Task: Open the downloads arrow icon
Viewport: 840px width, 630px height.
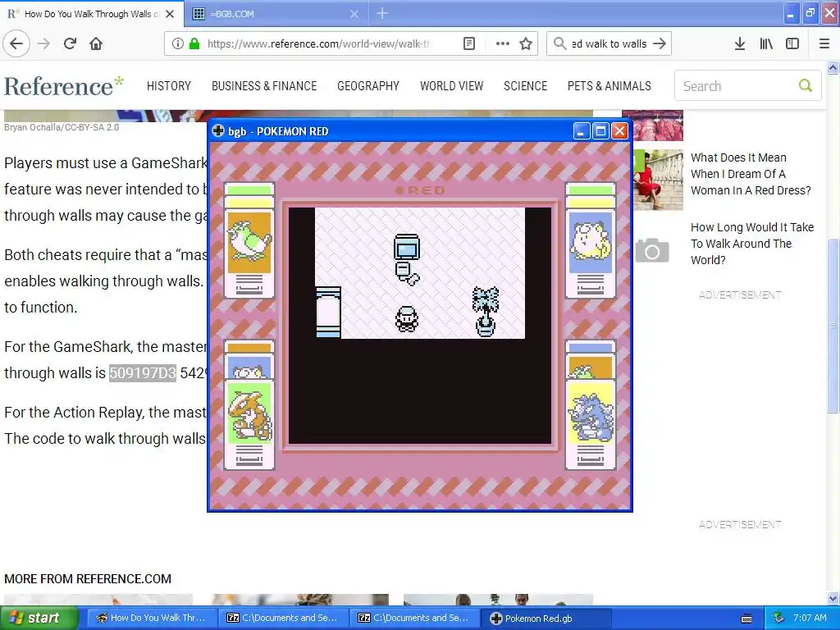Action: (x=740, y=43)
